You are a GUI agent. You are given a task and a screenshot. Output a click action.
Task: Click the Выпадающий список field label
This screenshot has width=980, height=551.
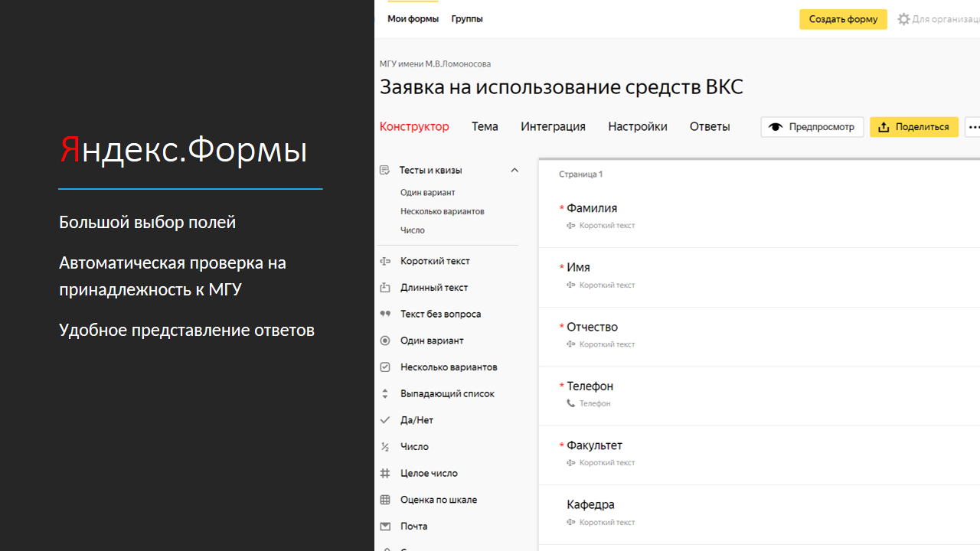pyautogui.click(x=447, y=393)
